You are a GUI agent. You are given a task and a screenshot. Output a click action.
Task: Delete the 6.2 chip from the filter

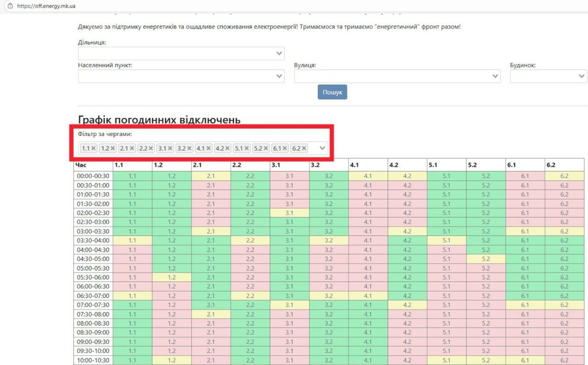click(304, 148)
